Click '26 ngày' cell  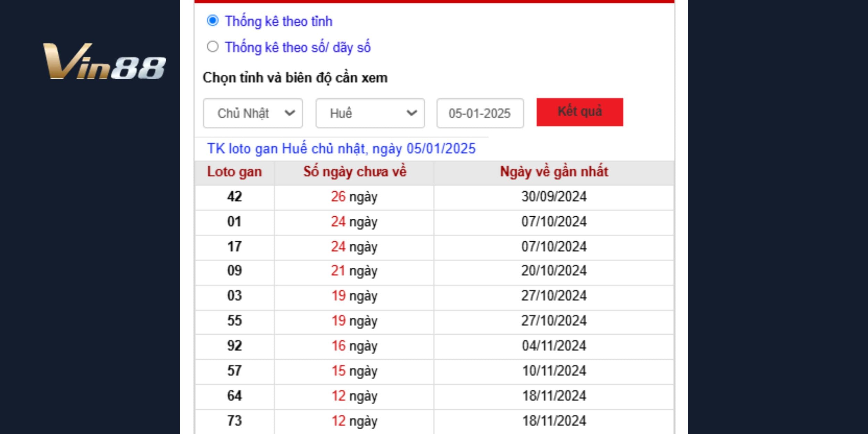click(354, 197)
